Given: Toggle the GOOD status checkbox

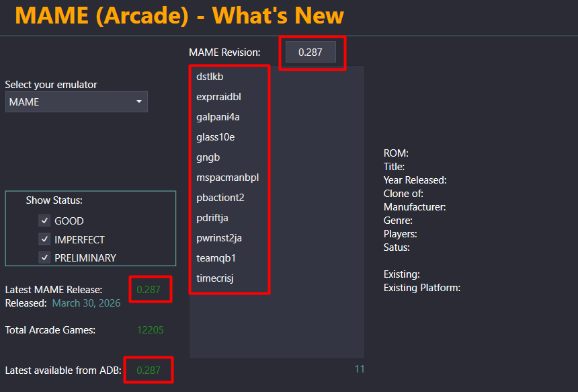Looking at the screenshot, I should (44, 221).
